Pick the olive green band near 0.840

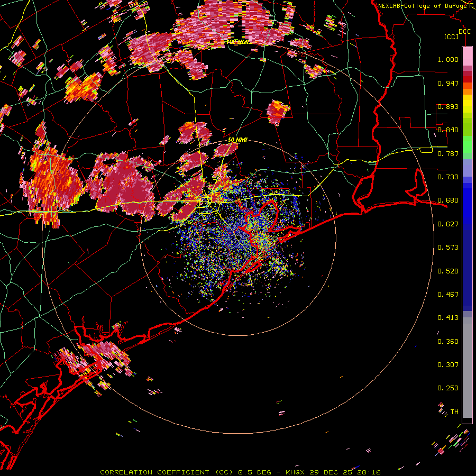pyautogui.click(x=467, y=127)
